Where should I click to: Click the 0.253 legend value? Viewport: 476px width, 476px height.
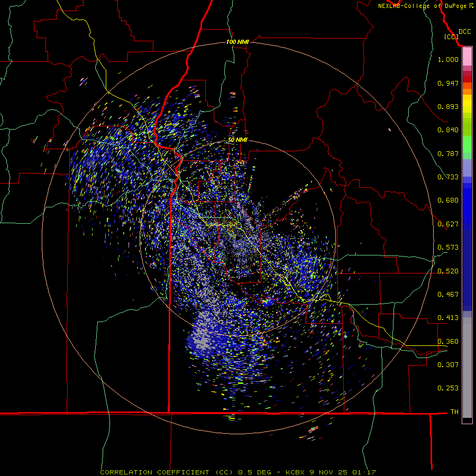pyautogui.click(x=448, y=388)
